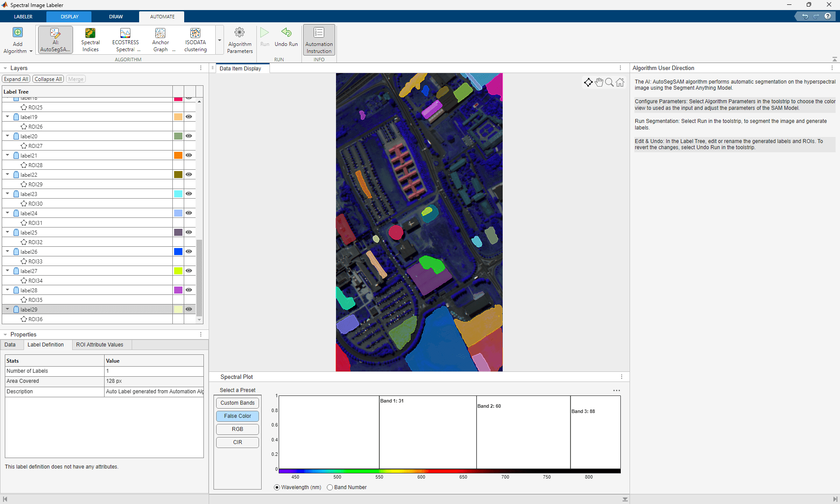Click Undo Run in the toolstrip

pos(286,39)
